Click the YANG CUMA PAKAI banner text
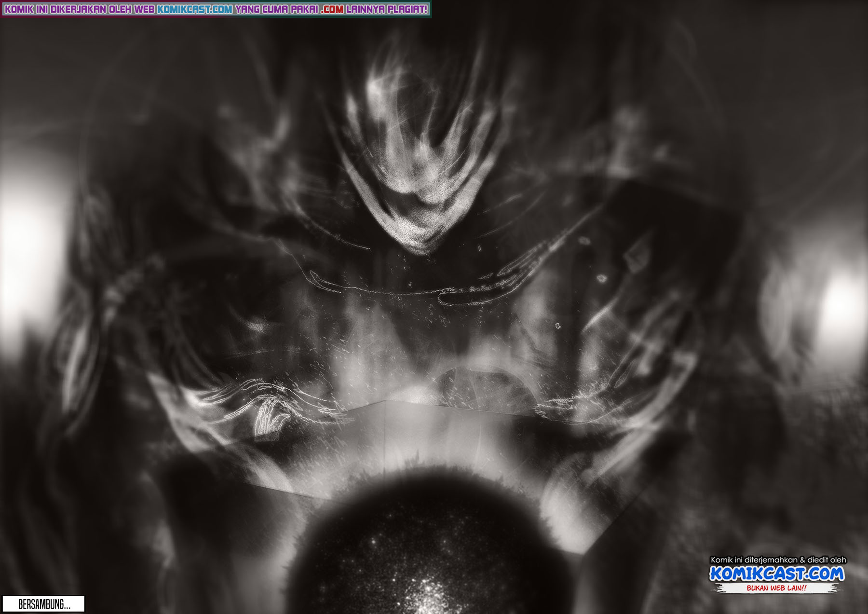The image size is (868, 614). point(276,9)
